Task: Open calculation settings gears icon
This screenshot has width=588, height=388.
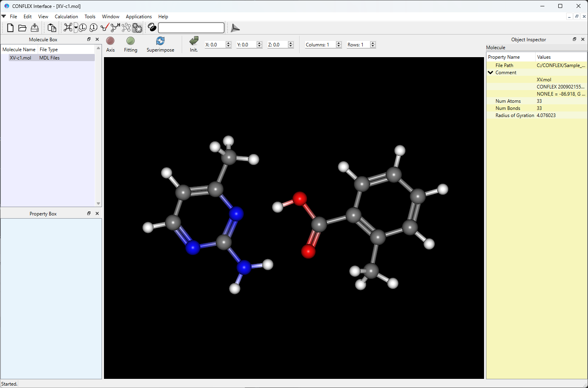Action: (x=137, y=28)
